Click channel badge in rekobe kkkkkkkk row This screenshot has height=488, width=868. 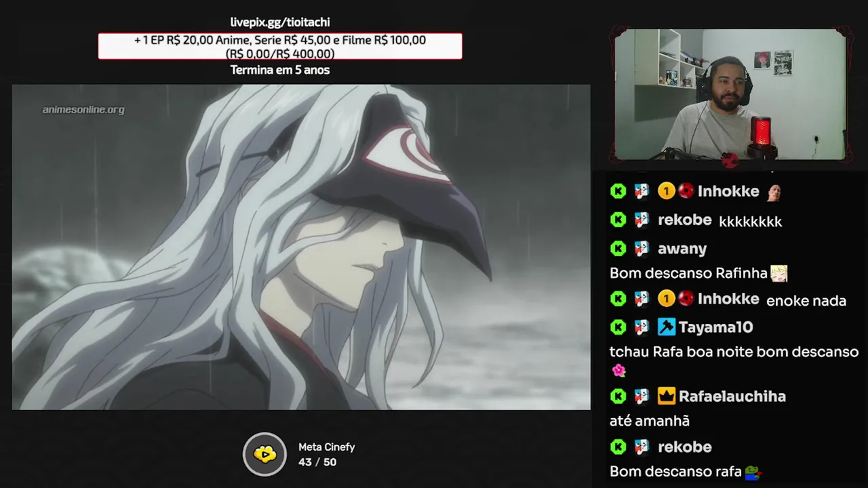pyautogui.click(x=642, y=220)
